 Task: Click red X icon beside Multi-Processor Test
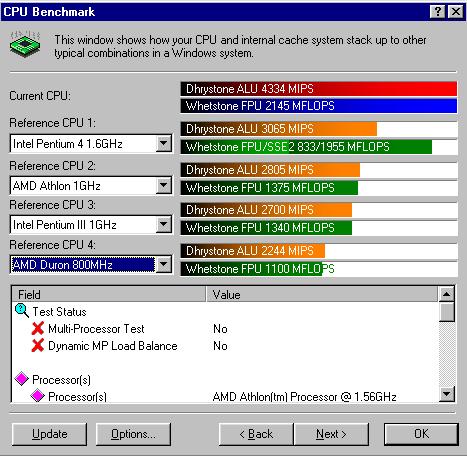38,328
